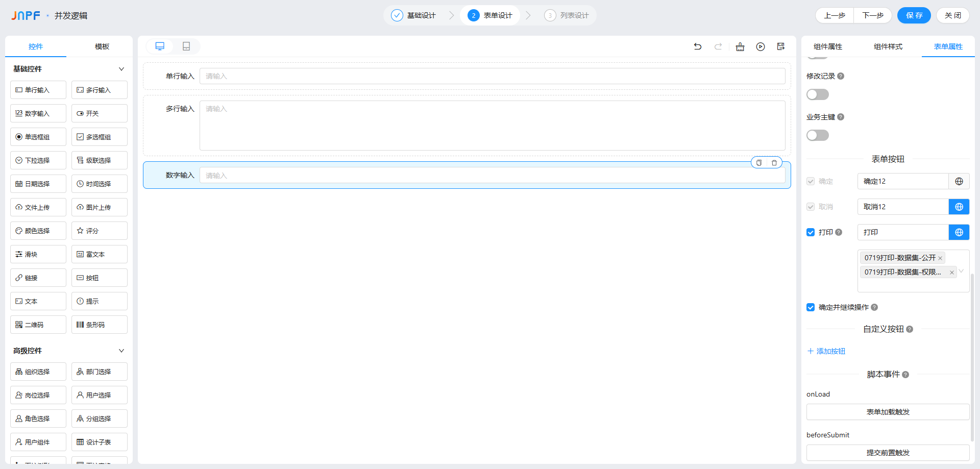This screenshot has height=469, width=980.
Task: Open translation globe for 打印 button
Action: 959,232
